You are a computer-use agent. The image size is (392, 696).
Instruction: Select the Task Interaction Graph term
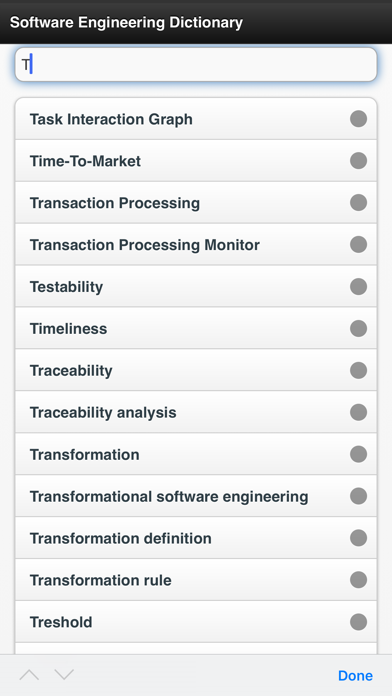(196, 119)
